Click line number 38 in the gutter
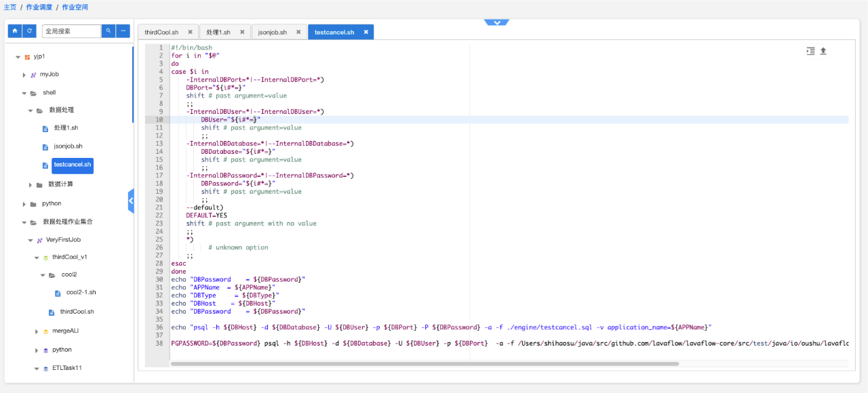Image resolution: width=868 pixels, height=393 pixels. [x=159, y=344]
